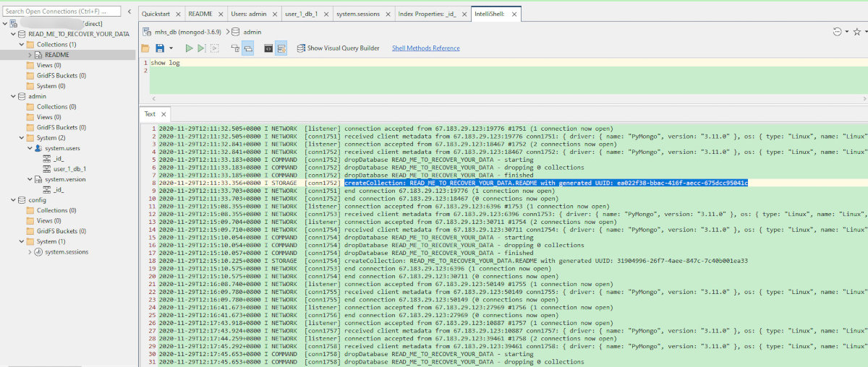Toggle the highlighted result panel icon
Viewport: 868px width, 367px height.
(x=281, y=48)
